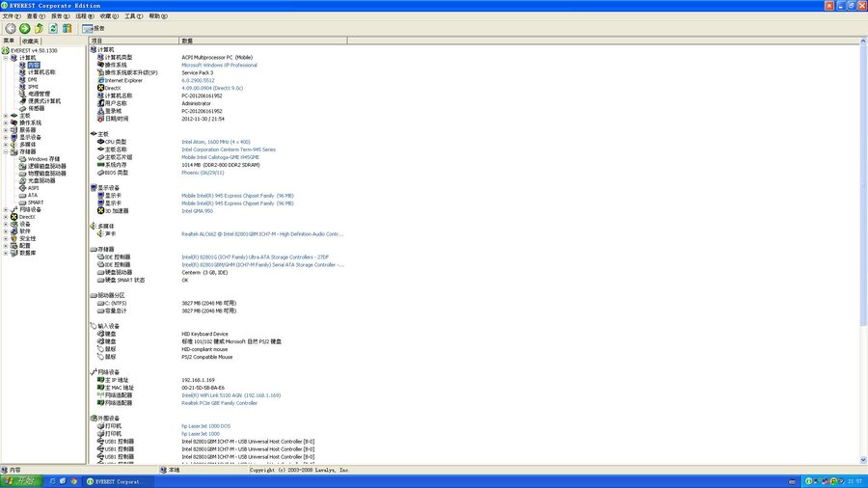Viewport: 868px width, 488px height.
Task: Click the Intel Atom CPU type link
Action: [x=215, y=142]
